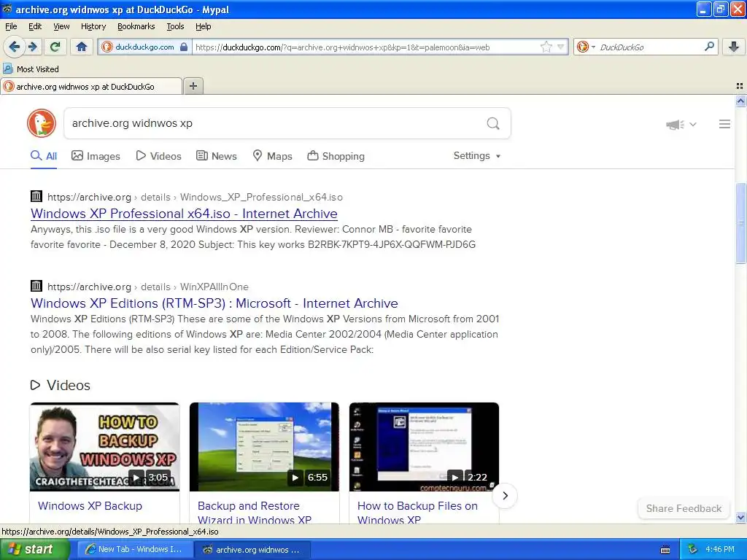The image size is (747, 560).
Task: Click the DuckDuckGo duck logo
Action: [42, 123]
